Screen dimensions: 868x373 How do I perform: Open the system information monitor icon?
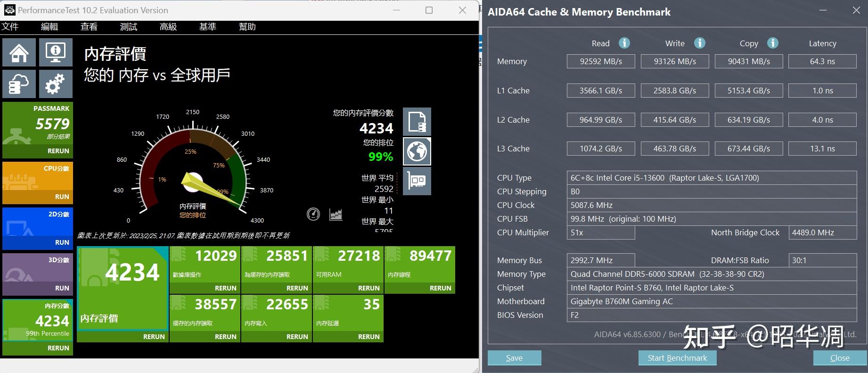coord(56,52)
